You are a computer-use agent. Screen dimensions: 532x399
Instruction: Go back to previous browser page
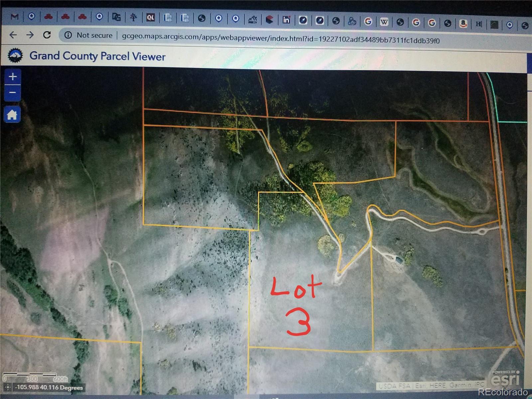[x=13, y=35]
